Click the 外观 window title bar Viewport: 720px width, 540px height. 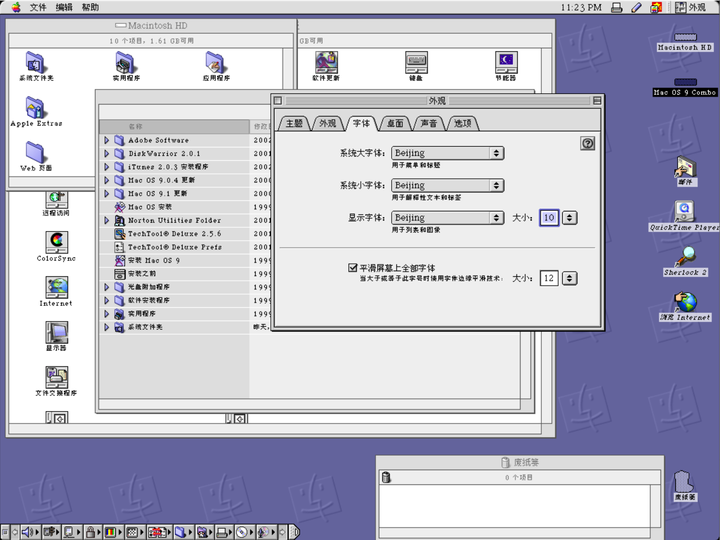pos(437,100)
